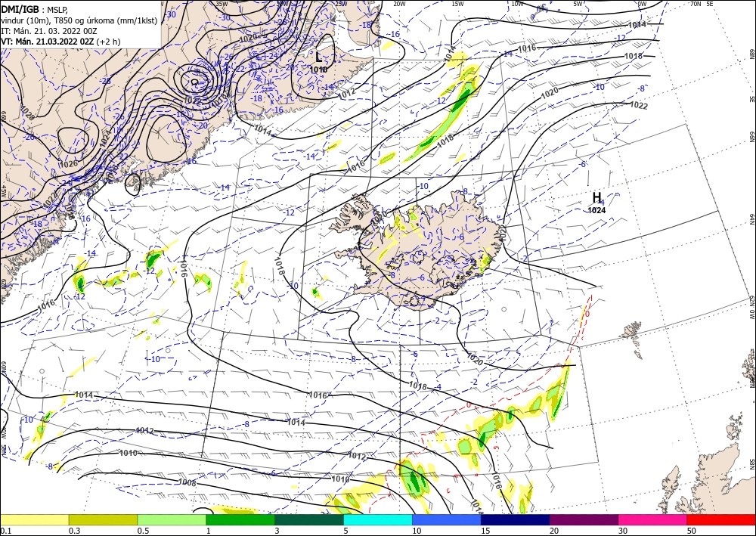This screenshot has height=536, width=756.
Task: Click the 0.3 legend scale value
Action: (x=73, y=531)
